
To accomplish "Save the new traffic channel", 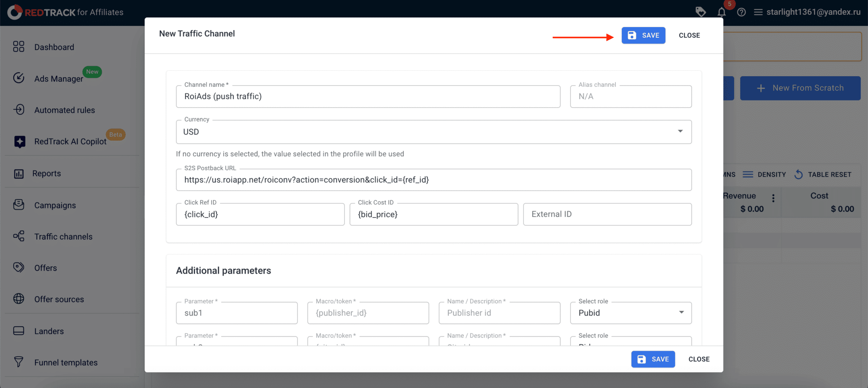I will 643,35.
